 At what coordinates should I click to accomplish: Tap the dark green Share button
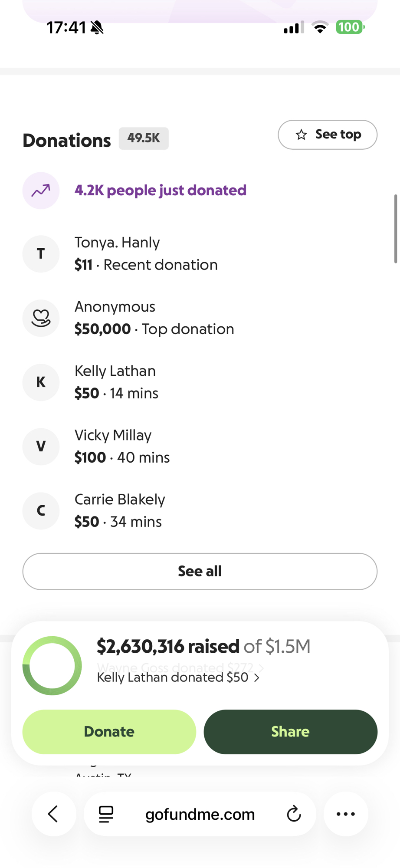290,732
